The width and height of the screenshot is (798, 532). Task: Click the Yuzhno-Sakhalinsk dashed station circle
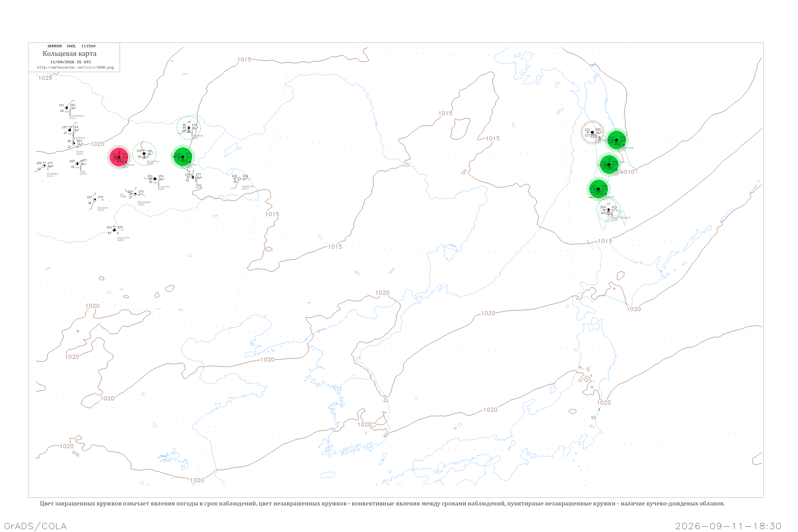[608, 210]
